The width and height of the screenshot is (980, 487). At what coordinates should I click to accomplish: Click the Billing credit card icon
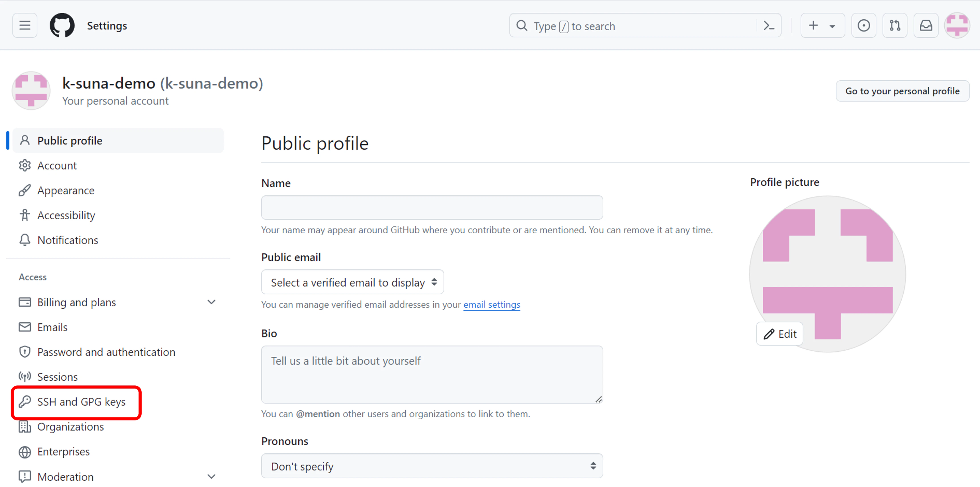pos(25,302)
